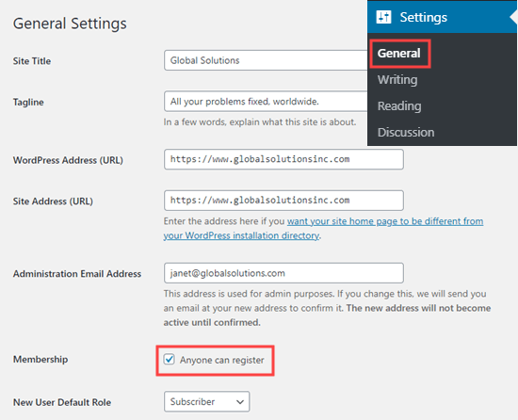Expand the New User Default Role dropdown
This screenshot has height=420, width=518.
(x=206, y=401)
